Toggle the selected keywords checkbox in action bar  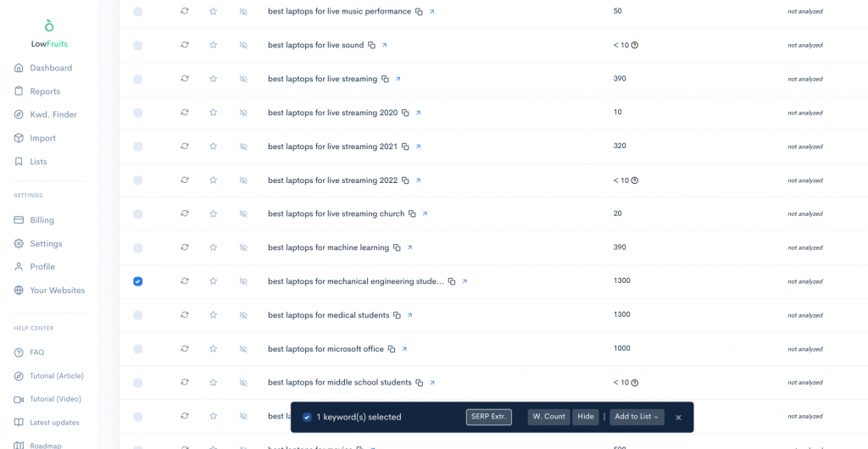click(x=307, y=417)
